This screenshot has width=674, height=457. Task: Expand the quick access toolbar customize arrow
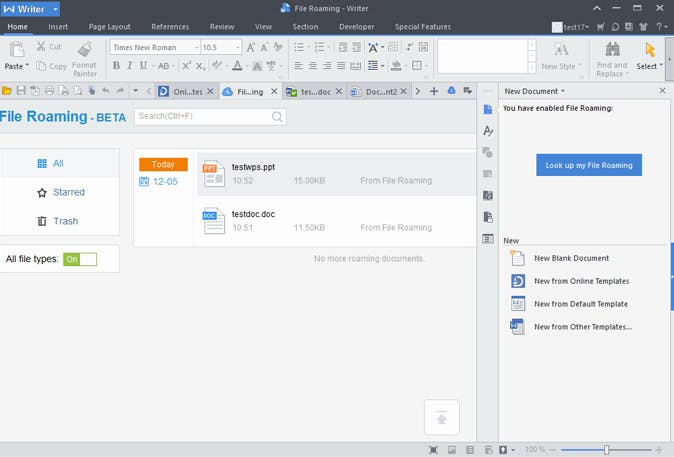pyautogui.click(x=135, y=91)
